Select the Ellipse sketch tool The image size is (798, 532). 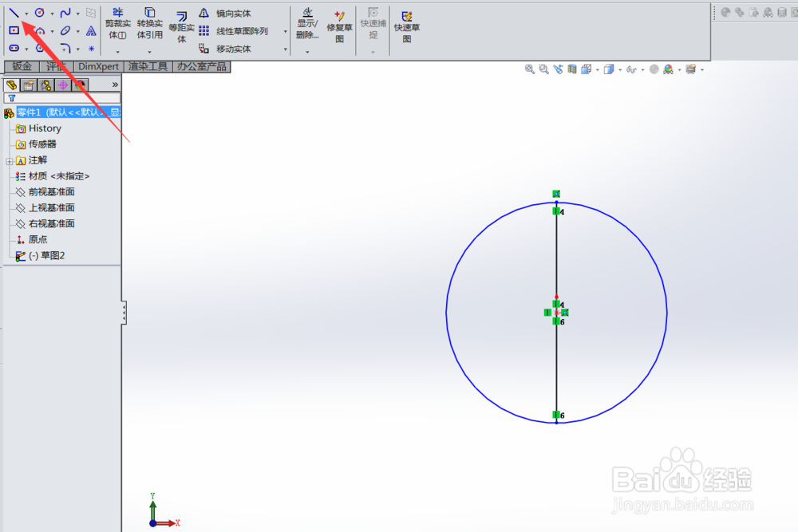coord(65,30)
